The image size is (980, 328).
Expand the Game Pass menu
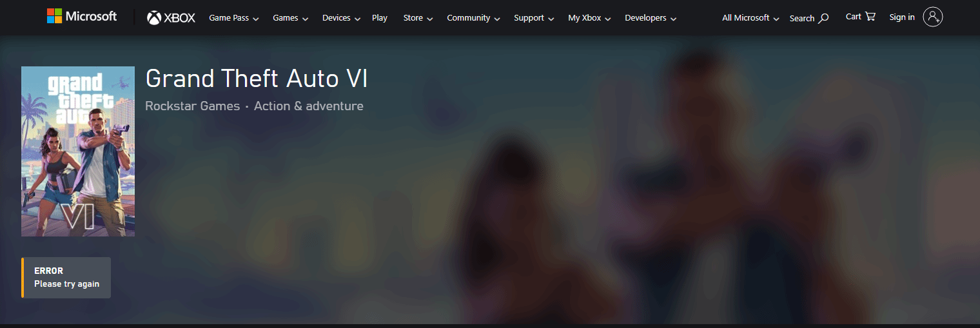[234, 18]
